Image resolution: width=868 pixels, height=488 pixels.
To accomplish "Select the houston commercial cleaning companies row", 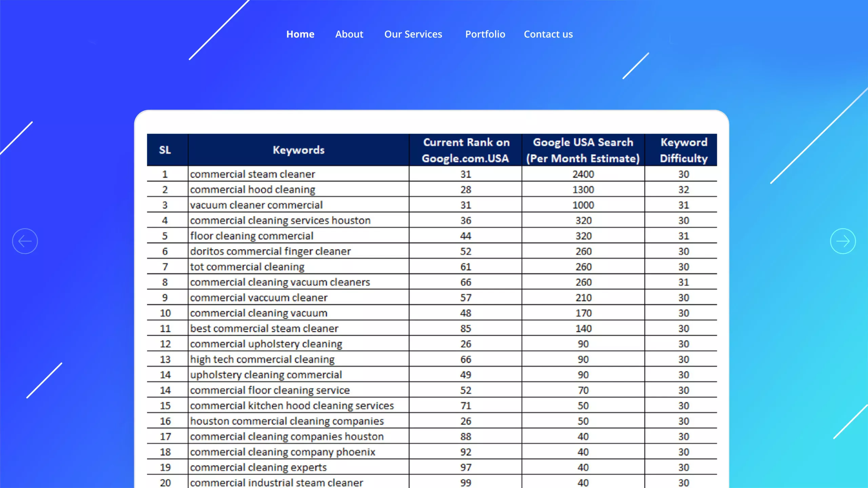I will point(287,421).
